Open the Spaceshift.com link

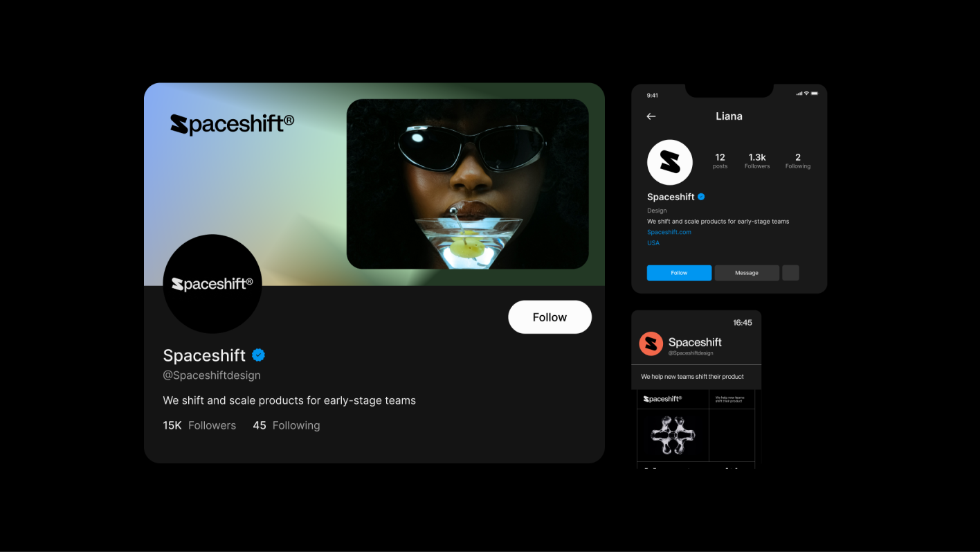669,232
